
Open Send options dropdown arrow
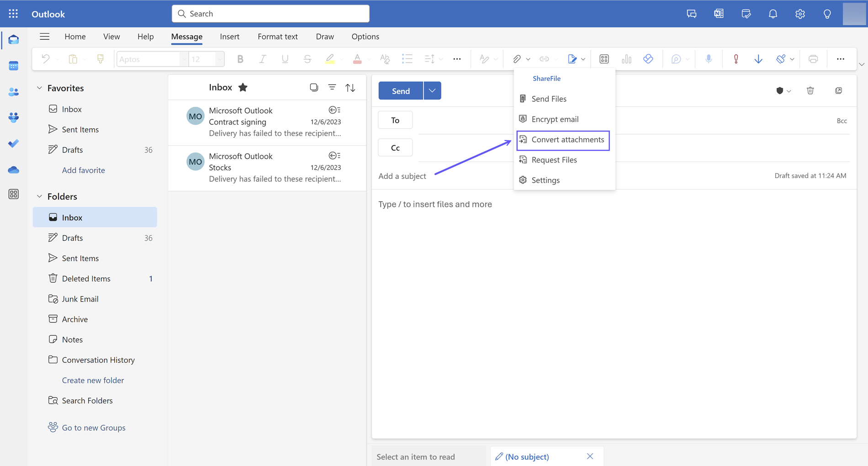click(x=432, y=91)
